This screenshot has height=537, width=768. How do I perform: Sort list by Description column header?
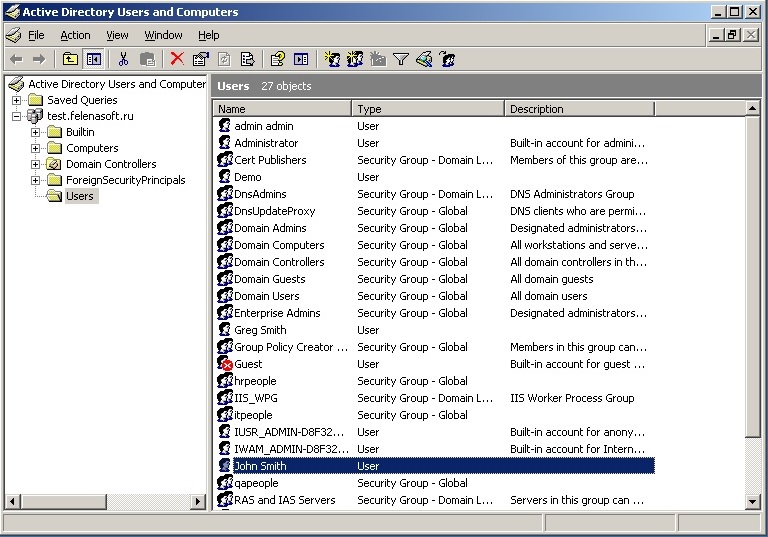click(x=579, y=109)
